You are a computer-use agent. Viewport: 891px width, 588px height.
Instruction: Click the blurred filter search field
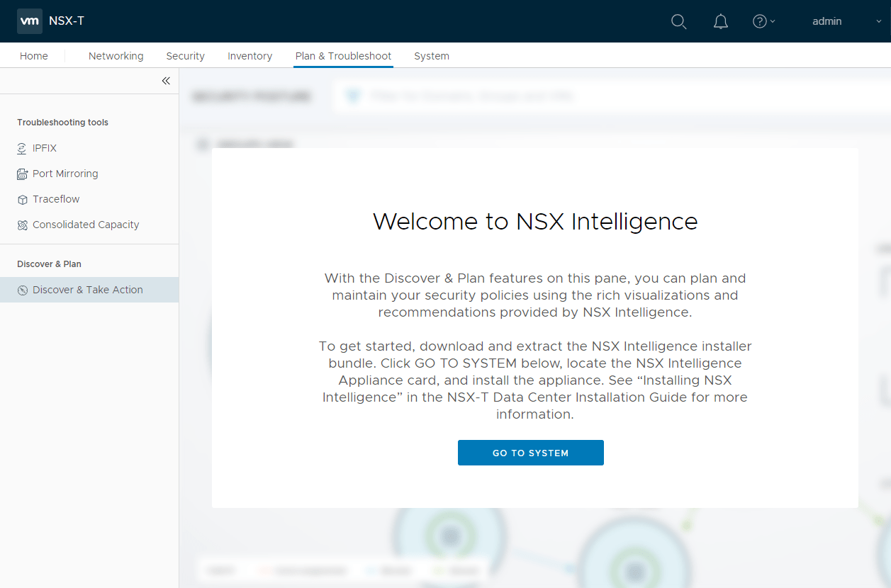point(612,96)
